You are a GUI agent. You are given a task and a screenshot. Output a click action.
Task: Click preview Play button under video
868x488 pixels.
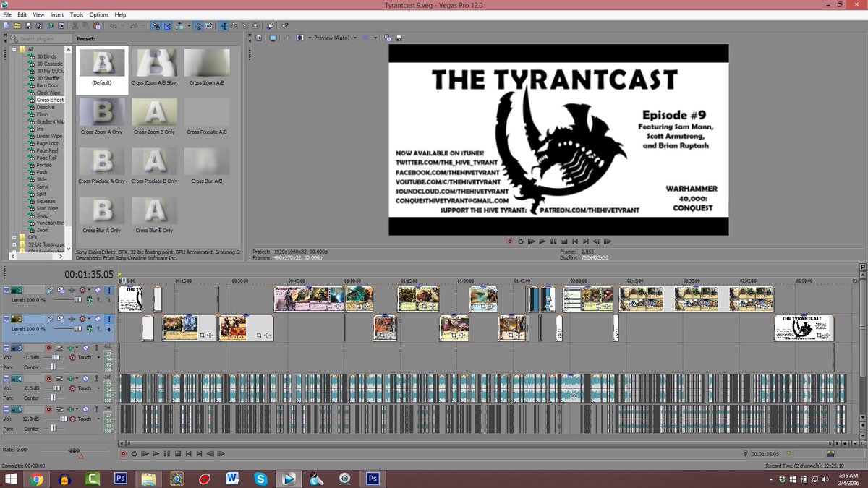click(x=542, y=241)
